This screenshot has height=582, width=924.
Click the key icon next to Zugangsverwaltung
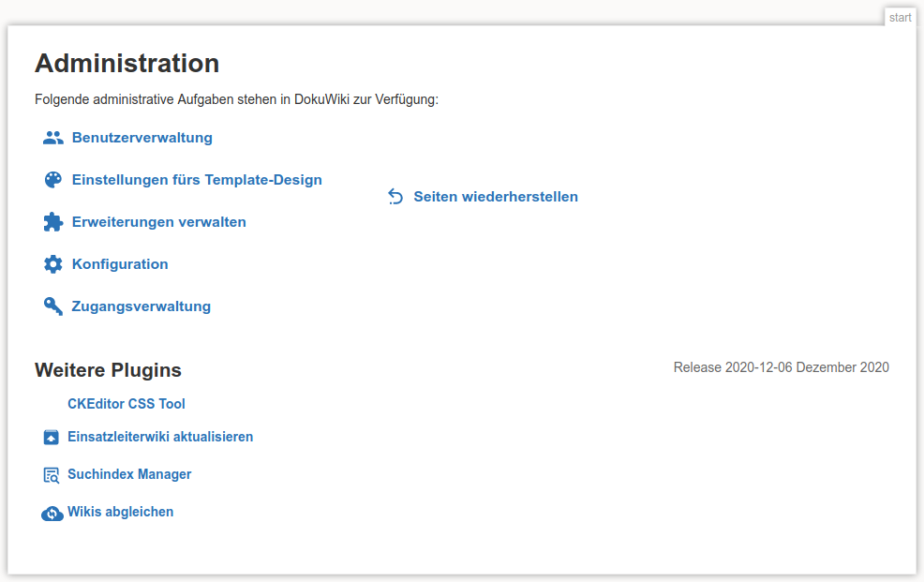(53, 306)
